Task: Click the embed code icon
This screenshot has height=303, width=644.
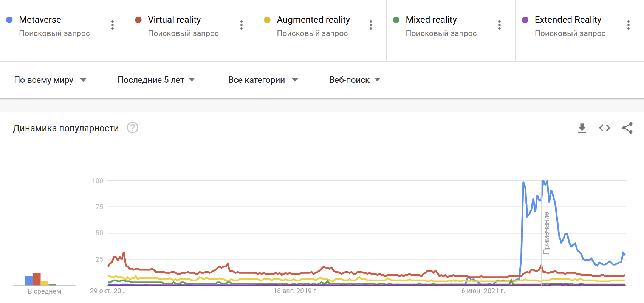Action: 605,128
